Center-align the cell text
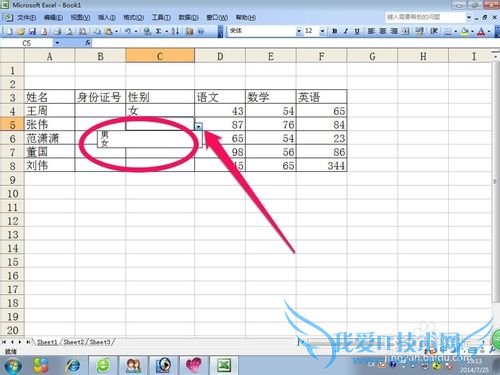500x375 pixels. pos(383,31)
